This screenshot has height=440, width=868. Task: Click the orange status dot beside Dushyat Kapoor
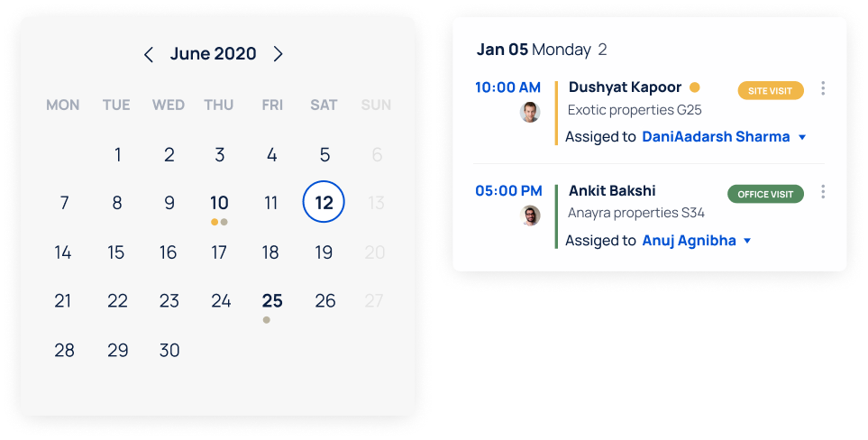pos(694,87)
